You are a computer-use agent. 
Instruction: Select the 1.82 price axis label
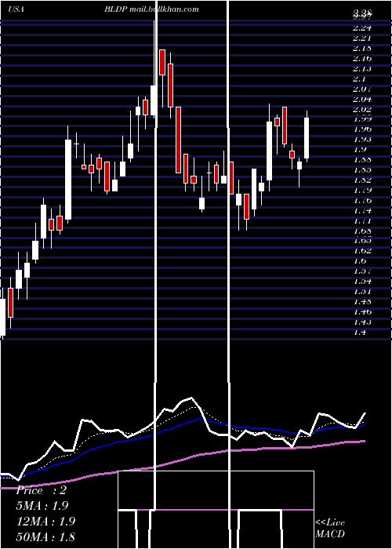362,180
